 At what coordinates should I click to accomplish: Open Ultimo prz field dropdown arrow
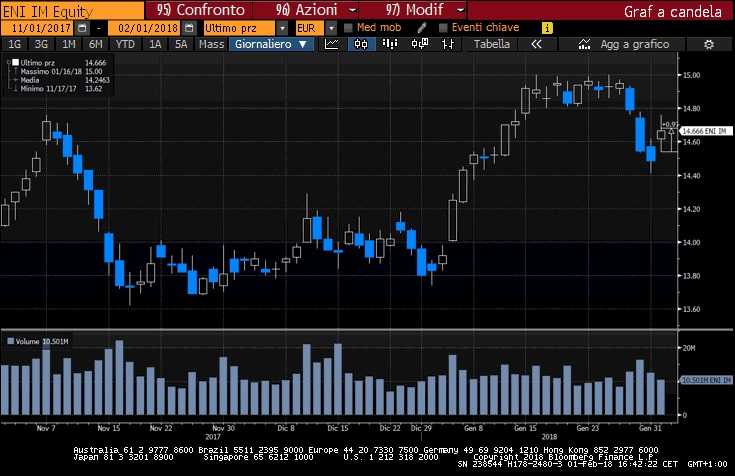282,28
